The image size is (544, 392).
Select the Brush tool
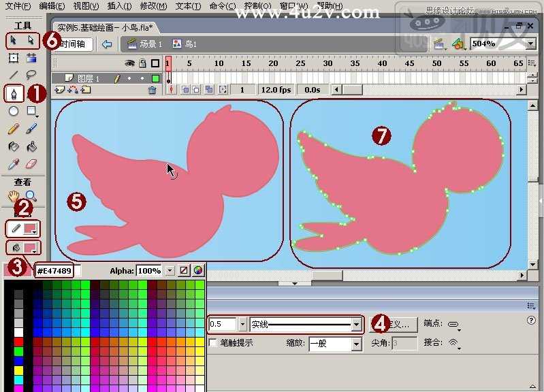click(31, 129)
